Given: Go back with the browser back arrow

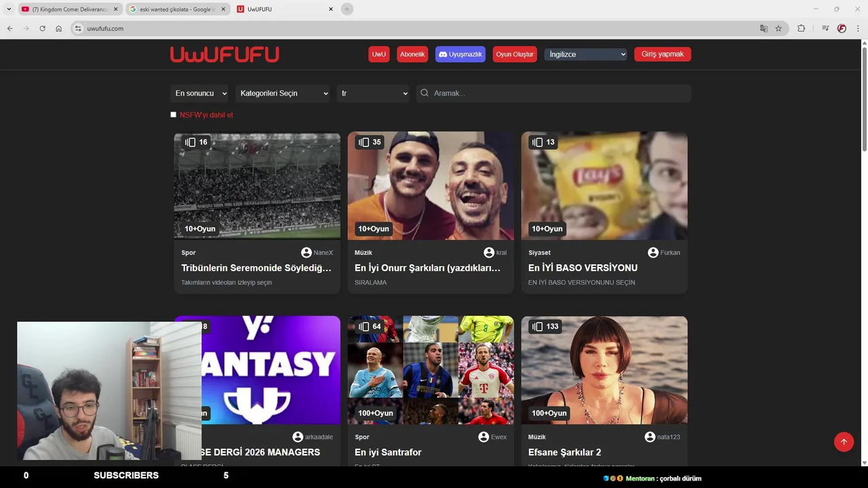Looking at the screenshot, I should [9, 28].
